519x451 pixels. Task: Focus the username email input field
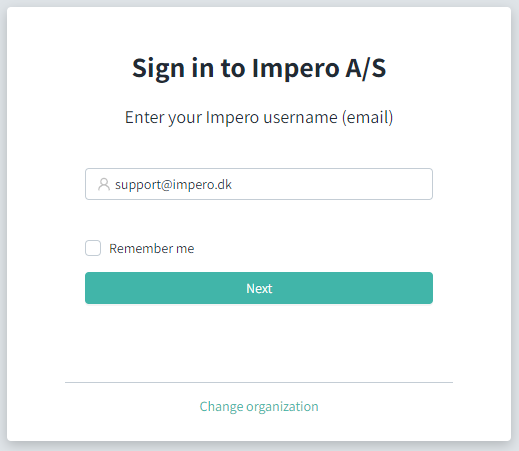259,184
